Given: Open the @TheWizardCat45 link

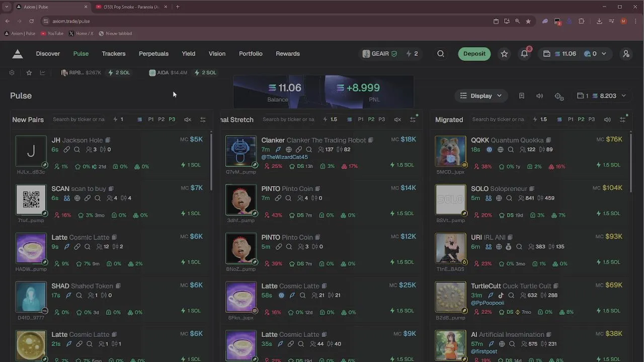Looking at the screenshot, I should point(284,157).
